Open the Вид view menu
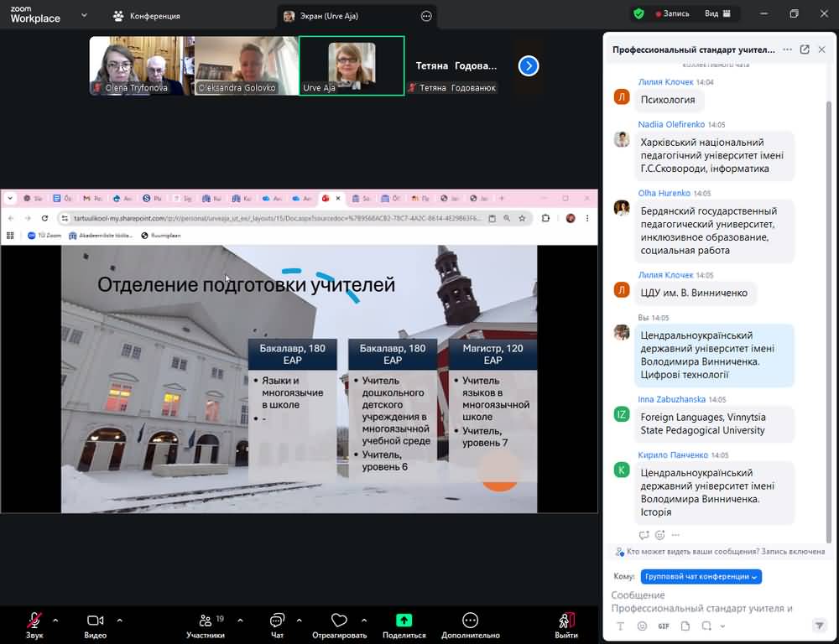The height and width of the screenshot is (644, 839). point(717,14)
